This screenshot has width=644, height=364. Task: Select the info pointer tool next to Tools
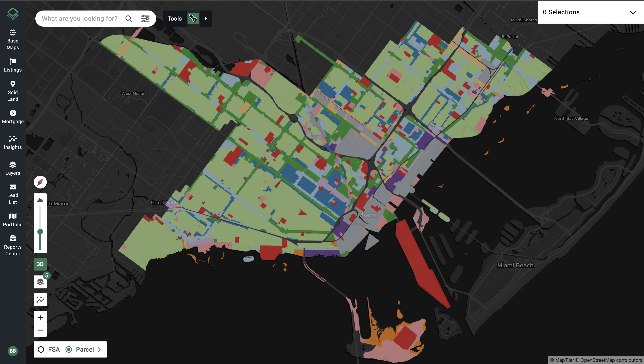pyautogui.click(x=193, y=18)
